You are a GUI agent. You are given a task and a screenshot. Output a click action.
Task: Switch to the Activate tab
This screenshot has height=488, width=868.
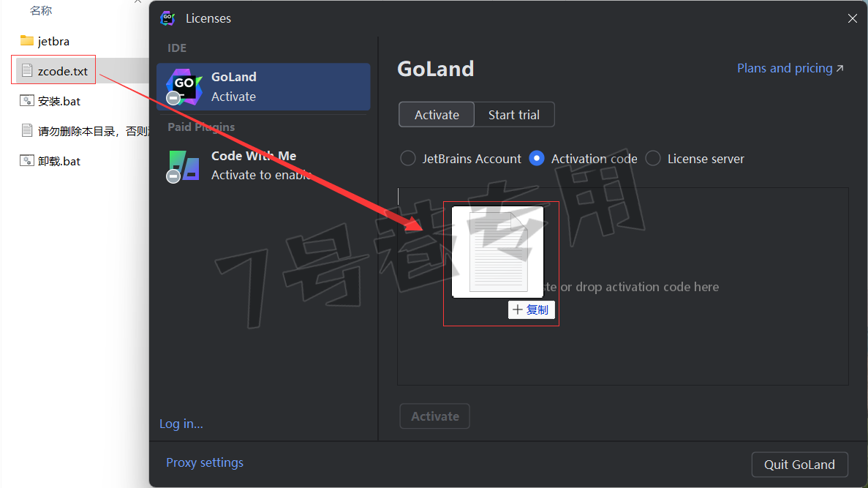(x=437, y=115)
